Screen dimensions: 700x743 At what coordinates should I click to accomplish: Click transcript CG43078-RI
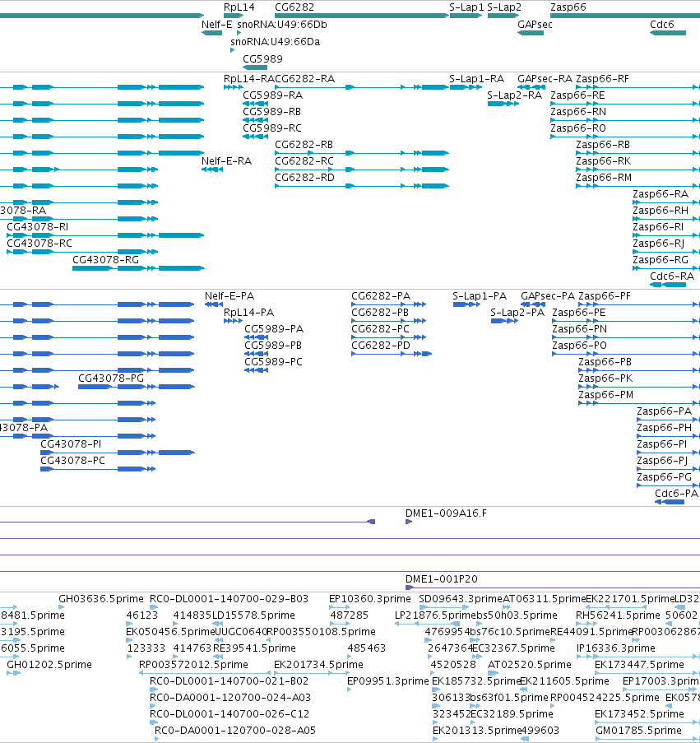(37, 227)
